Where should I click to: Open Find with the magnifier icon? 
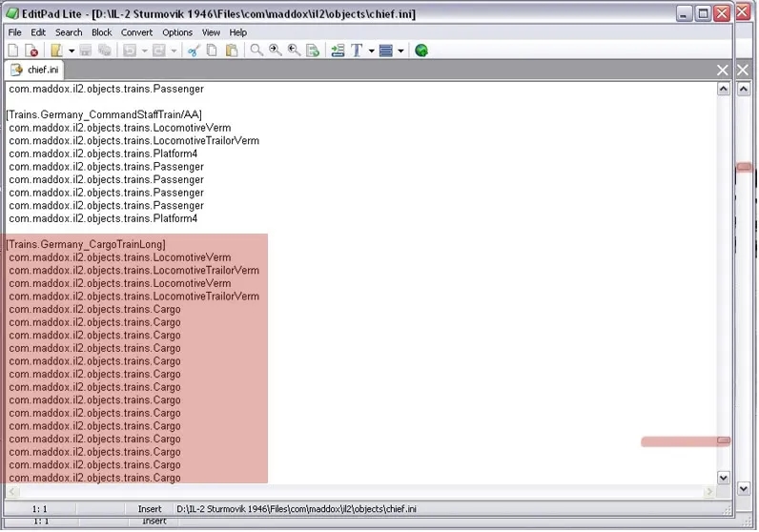pos(256,51)
